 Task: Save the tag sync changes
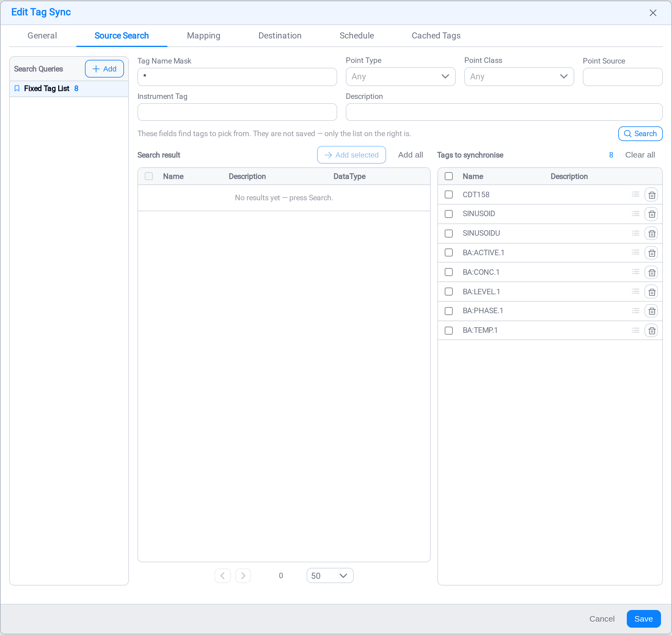pos(643,619)
